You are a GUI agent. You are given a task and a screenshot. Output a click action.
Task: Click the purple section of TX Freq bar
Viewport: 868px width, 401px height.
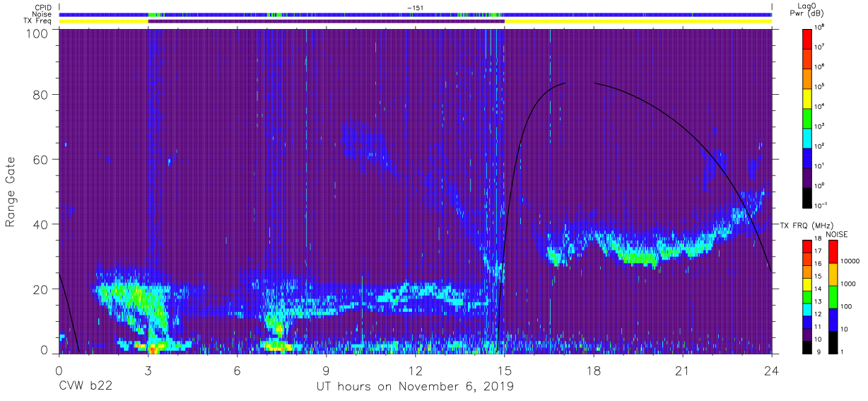point(326,21)
